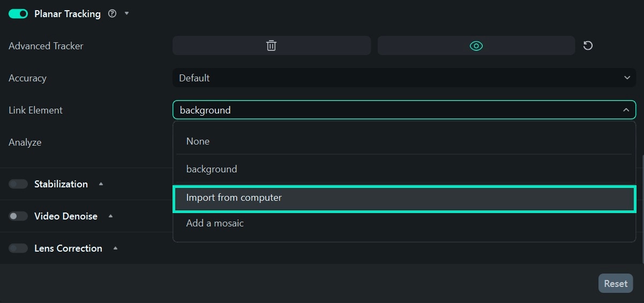Collapse the Link Element dropdown
The width and height of the screenshot is (644, 303).
tap(626, 110)
